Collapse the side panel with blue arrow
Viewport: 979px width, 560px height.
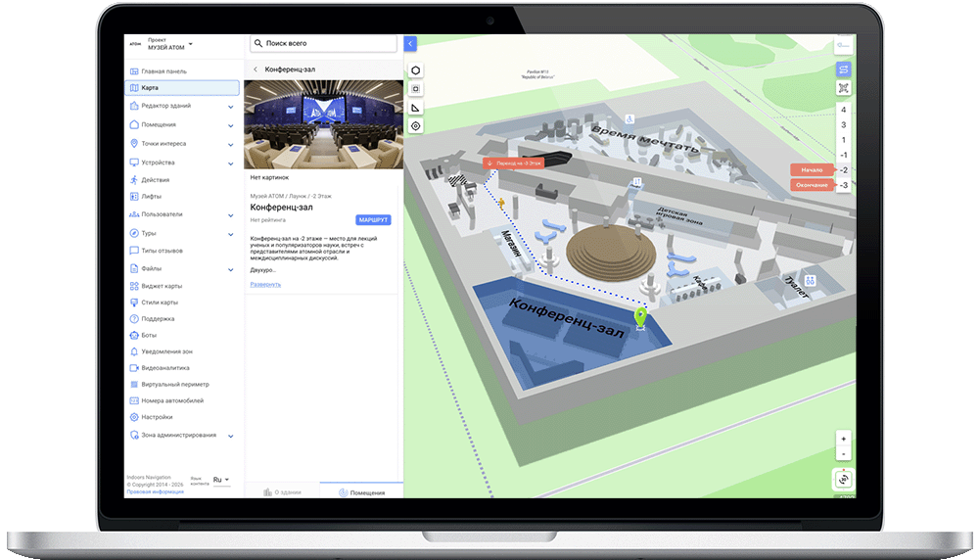tap(410, 43)
